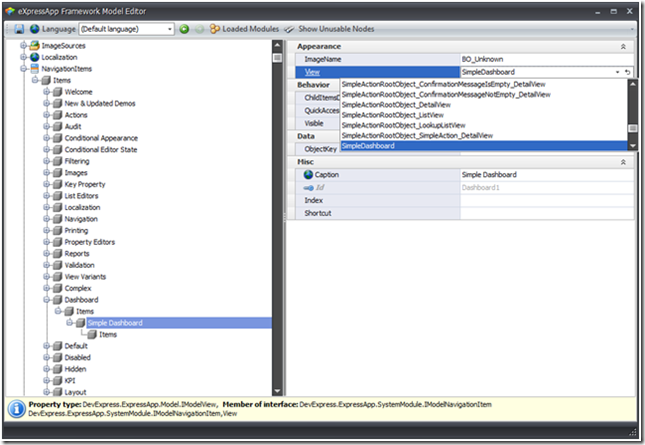Viewport: 645px width, 445px height.
Task: Select New & Updated Demos item
Action: click(x=100, y=103)
